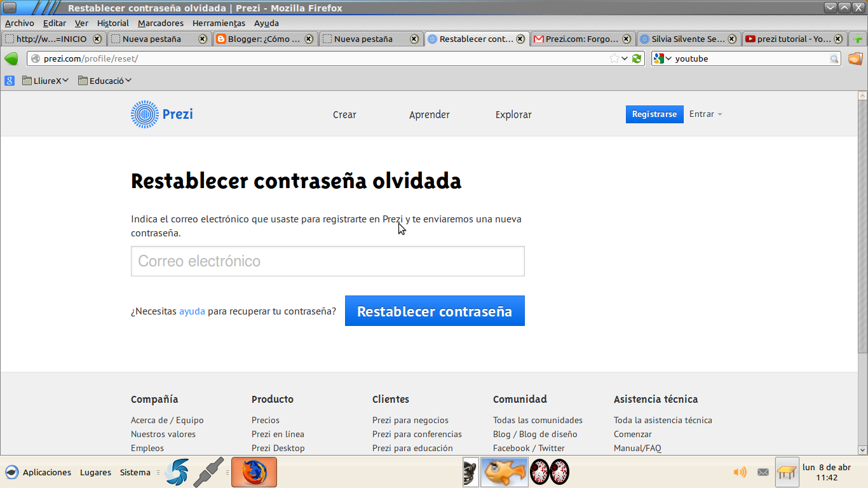Viewport: 868px width, 488px height.
Task: Open the Archivo menu
Action: (20, 23)
